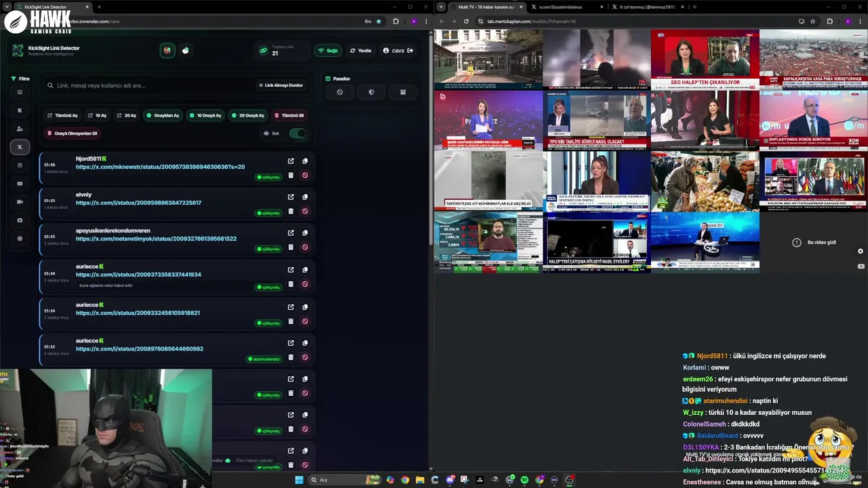Click the first avatar icon in KickSight header
Image resolution: width=868 pixels, height=488 pixels.
coord(167,50)
